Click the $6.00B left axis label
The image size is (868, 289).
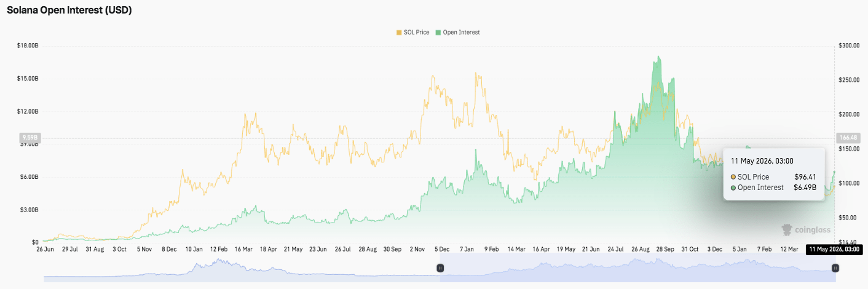(28, 177)
